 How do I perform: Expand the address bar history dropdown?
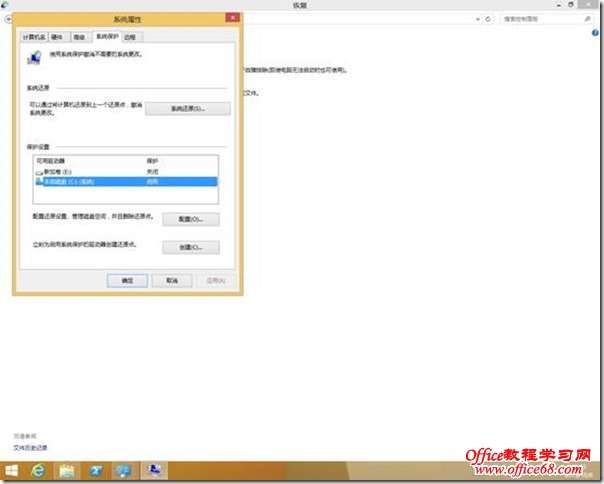coord(478,19)
